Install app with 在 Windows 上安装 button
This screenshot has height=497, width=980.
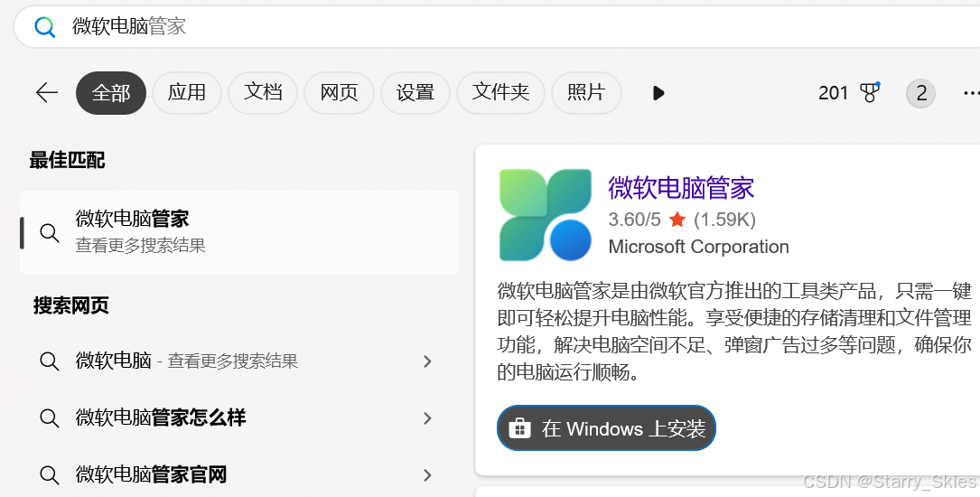[606, 428]
